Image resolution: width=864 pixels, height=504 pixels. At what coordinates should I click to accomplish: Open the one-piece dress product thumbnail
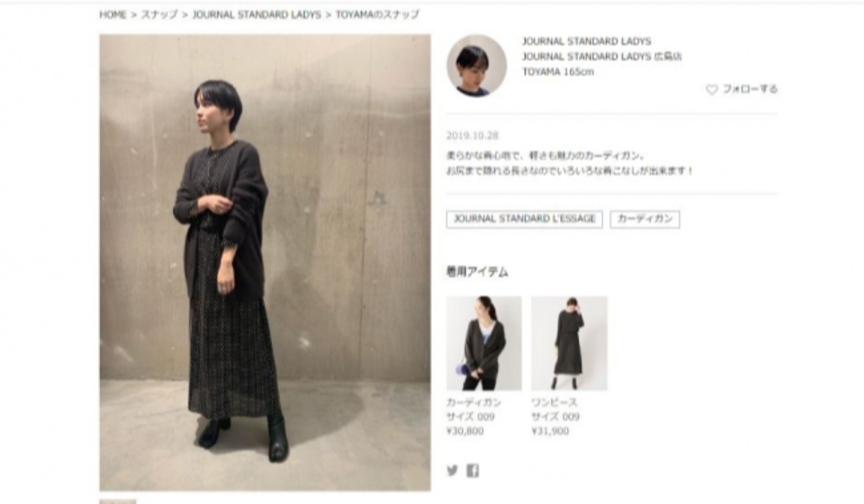click(x=569, y=343)
